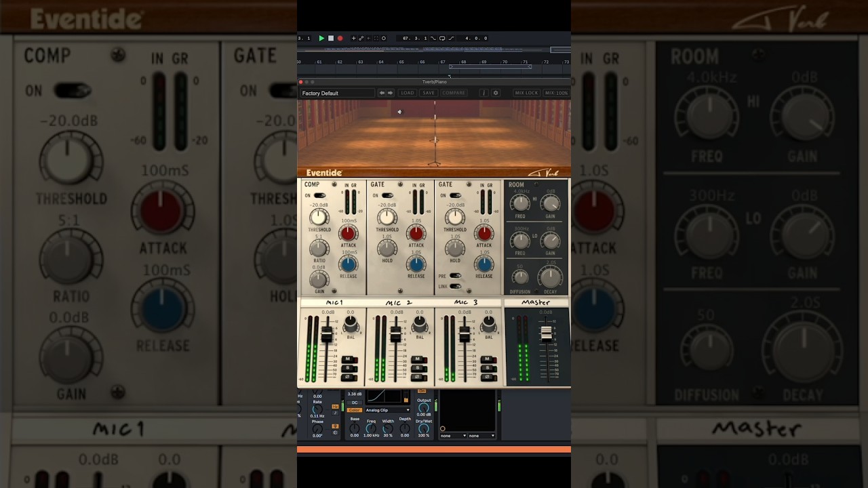868x488 pixels.
Task: Open plugin settings gear icon
Action: tap(496, 93)
